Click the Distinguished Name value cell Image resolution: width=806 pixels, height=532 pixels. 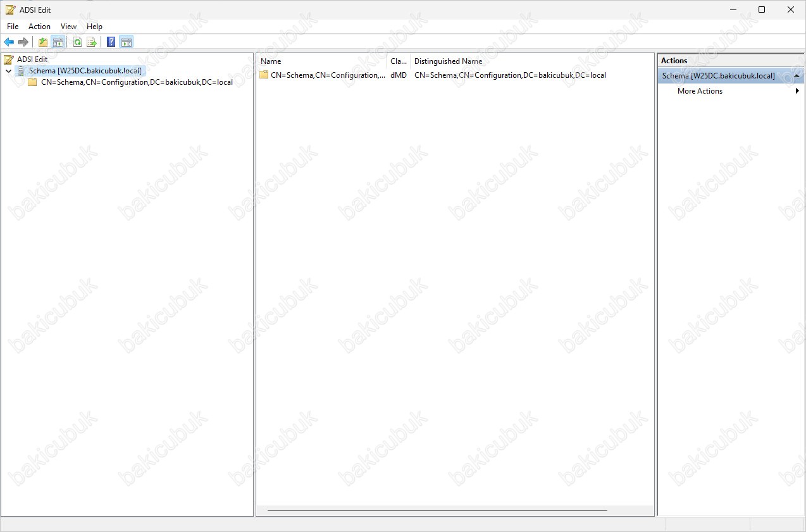[510, 75]
